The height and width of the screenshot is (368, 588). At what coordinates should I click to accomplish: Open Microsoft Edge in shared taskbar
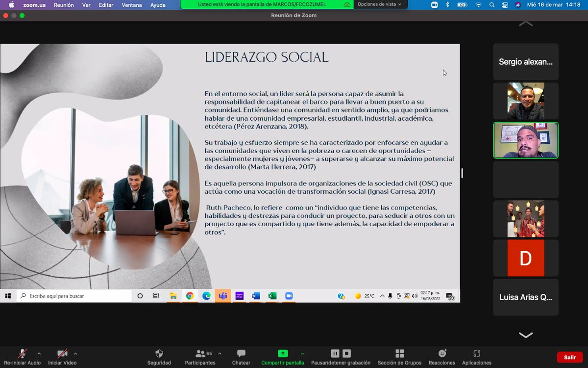pos(206,296)
